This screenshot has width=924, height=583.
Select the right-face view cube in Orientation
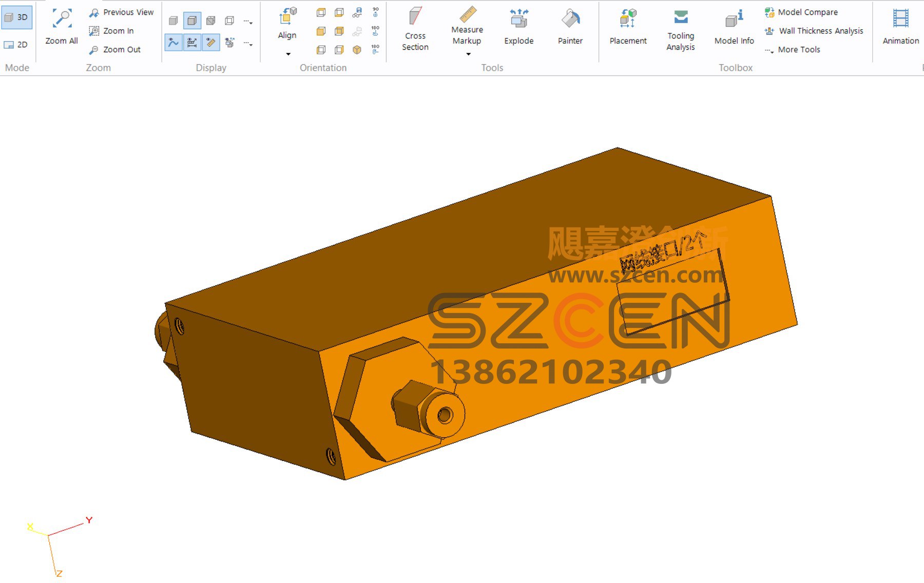(x=339, y=50)
